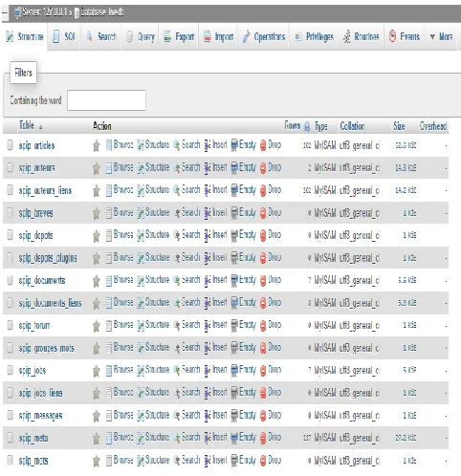Sort by the Size column header
The image size is (461, 476).
coord(399,126)
